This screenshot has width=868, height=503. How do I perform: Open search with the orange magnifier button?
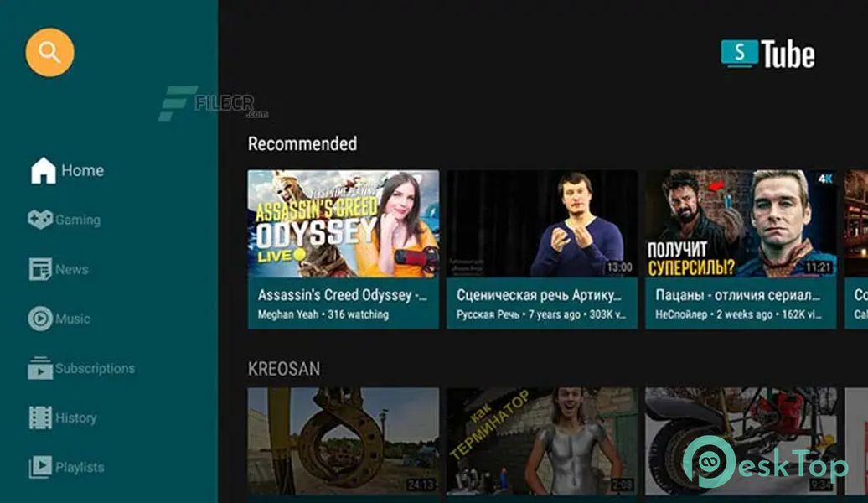49,53
